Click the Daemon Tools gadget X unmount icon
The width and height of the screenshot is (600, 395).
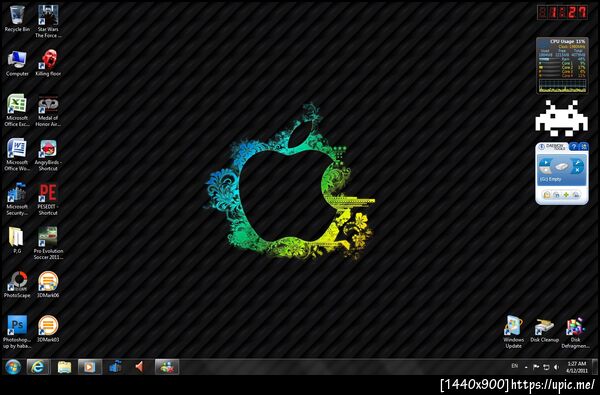[x=577, y=170]
